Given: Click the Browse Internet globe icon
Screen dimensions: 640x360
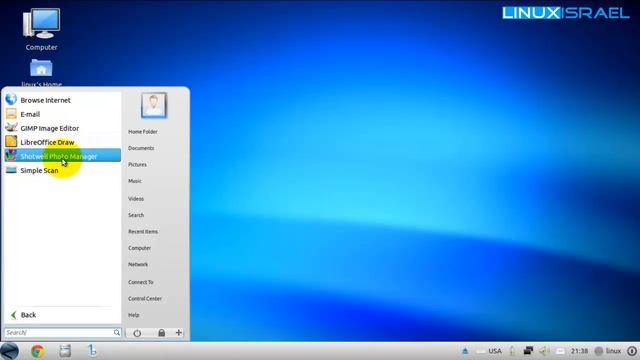Looking at the screenshot, I should 11,99.
